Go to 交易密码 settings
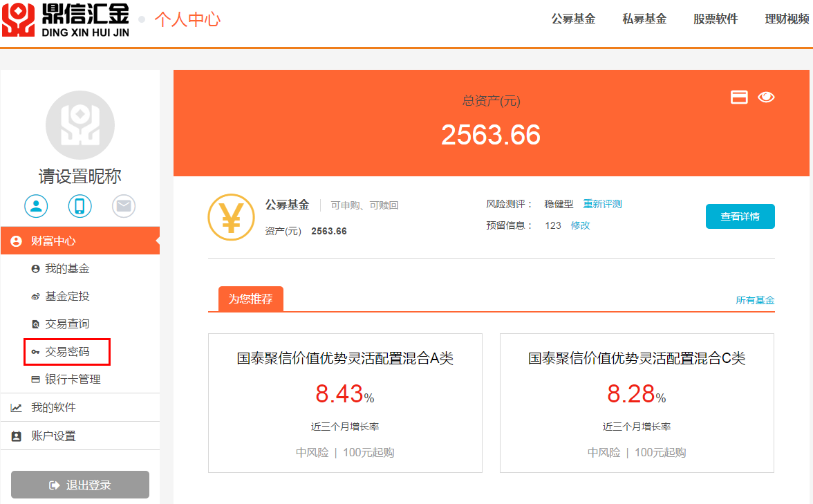The width and height of the screenshot is (813, 504). tap(67, 352)
